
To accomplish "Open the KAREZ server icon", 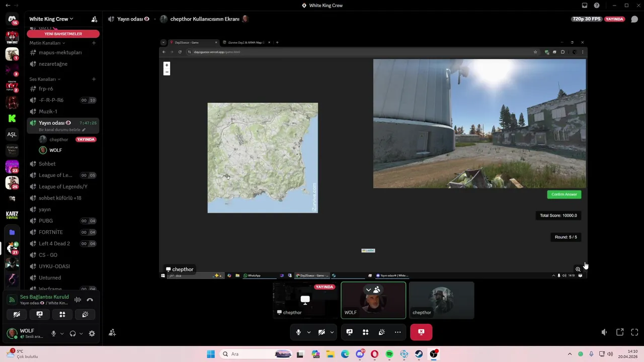I will (12, 215).
